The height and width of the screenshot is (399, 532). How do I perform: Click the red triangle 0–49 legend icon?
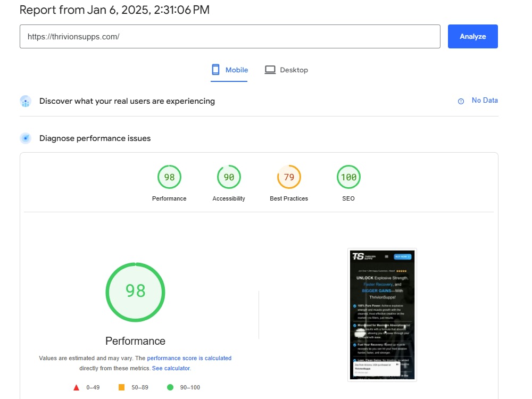pyautogui.click(x=76, y=387)
